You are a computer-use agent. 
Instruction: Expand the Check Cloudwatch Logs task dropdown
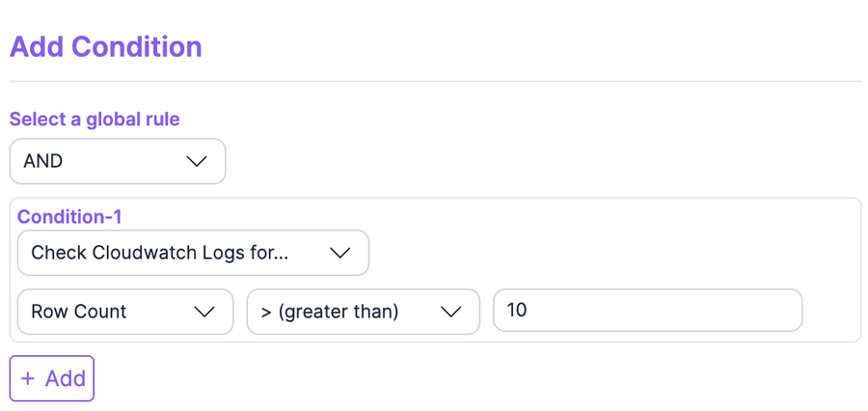[x=193, y=253]
